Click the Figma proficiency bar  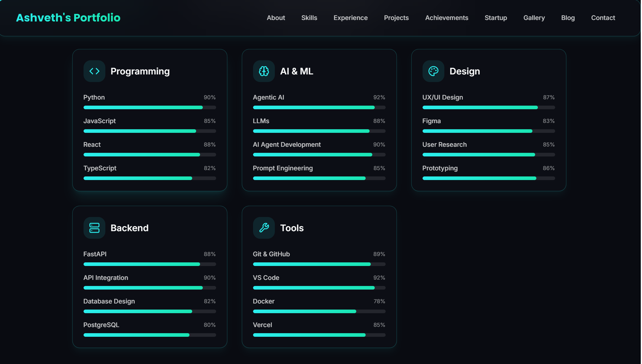point(489,131)
